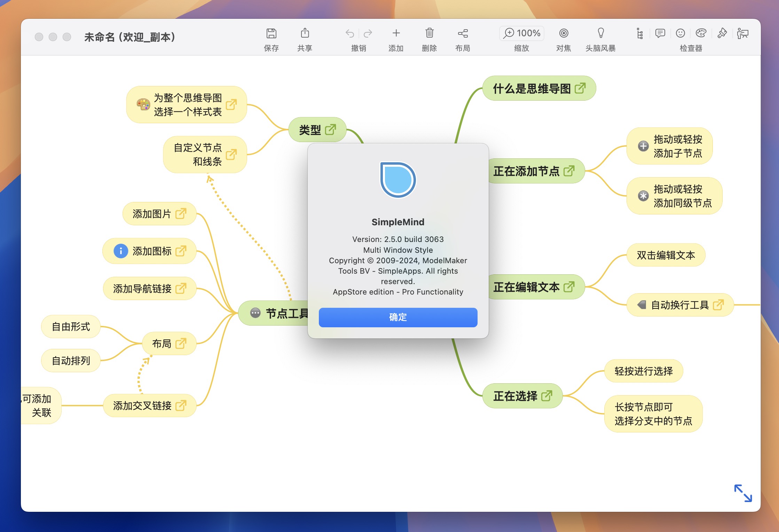Open link icon on 添加交叉链接 node
The width and height of the screenshot is (779, 532).
pos(181,405)
